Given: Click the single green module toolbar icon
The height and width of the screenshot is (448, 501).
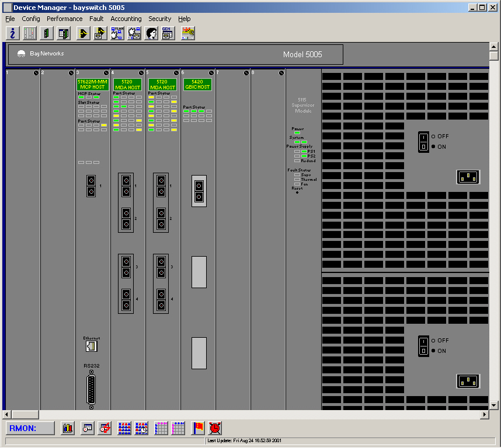Looking at the screenshot, I should (x=47, y=33).
